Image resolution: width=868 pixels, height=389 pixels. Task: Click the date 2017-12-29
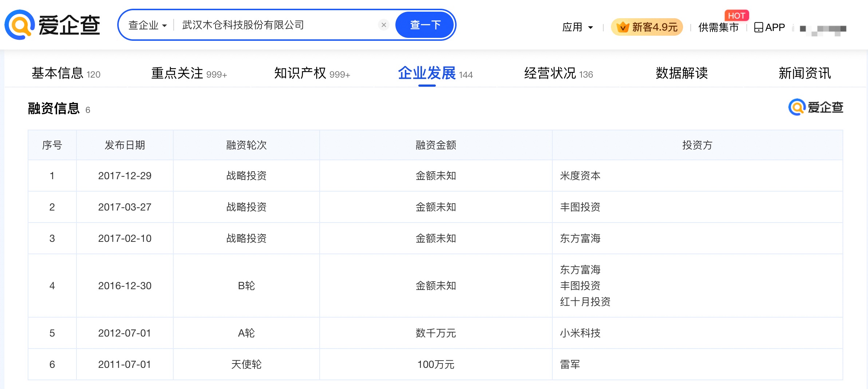pyautogui.click(x=125, y=176)
